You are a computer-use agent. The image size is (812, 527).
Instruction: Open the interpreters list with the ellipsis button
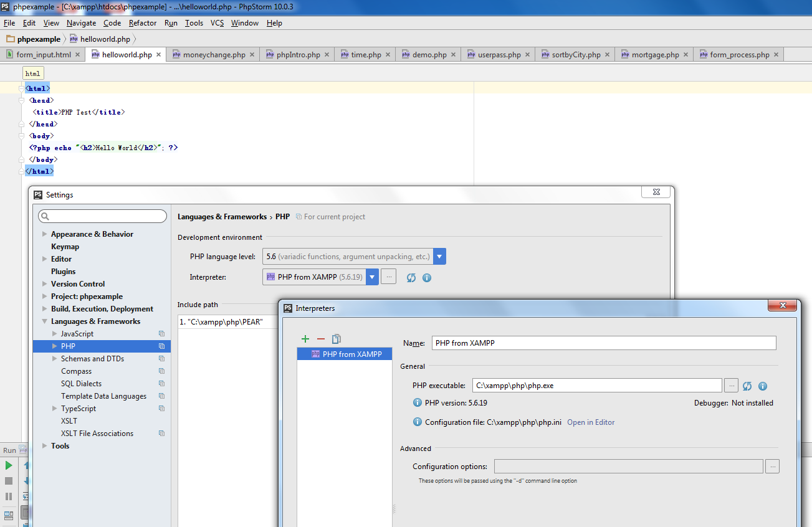pos(388,277)
